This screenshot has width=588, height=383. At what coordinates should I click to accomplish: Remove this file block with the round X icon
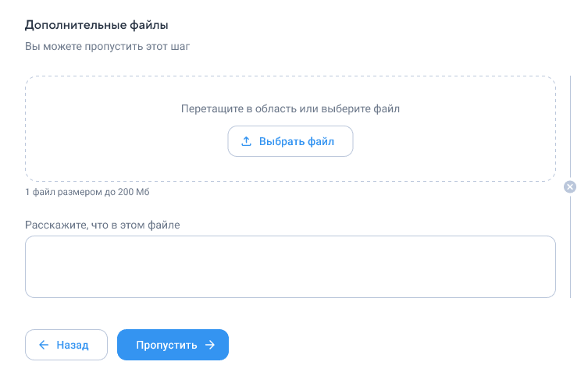pyautogui.click(x=570, y=186)
